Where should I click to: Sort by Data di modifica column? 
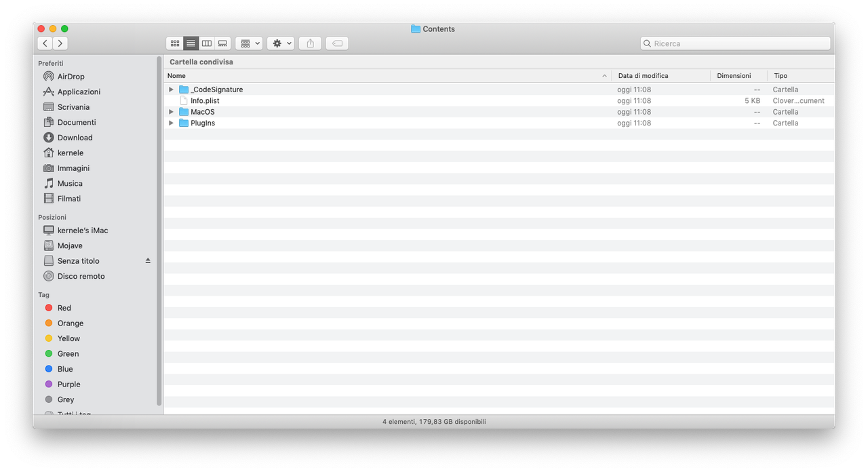pyautogui.click(x=660, y=76)
